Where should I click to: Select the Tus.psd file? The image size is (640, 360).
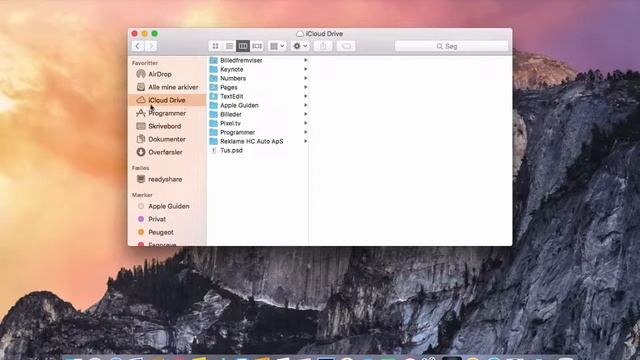258,150
